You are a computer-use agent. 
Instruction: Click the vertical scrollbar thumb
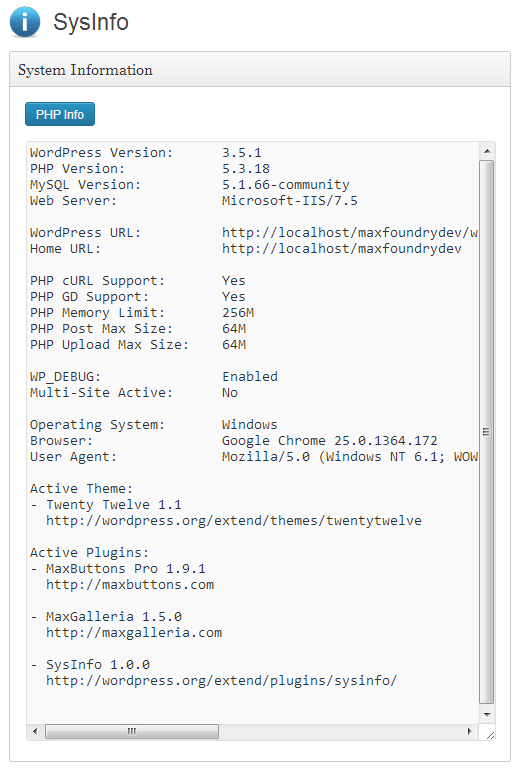coord(487,432)
